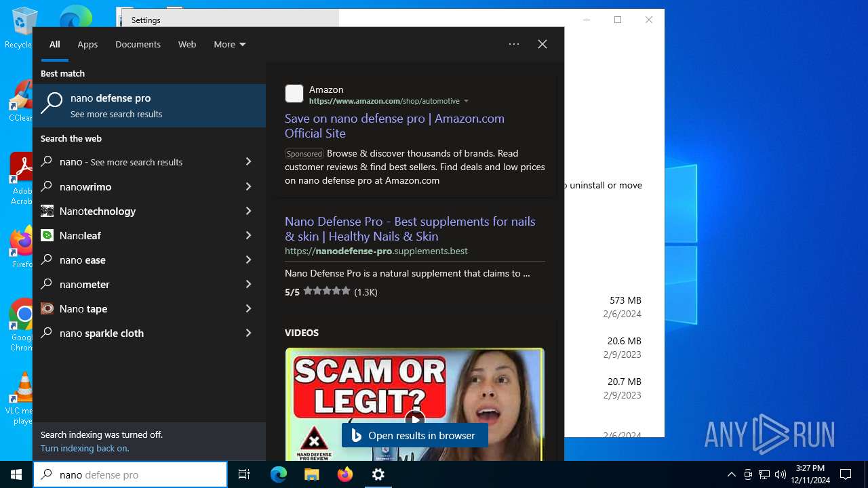Click the taskbar search box
This screenshot has width=868, height=488.
[x=130, y=474]
